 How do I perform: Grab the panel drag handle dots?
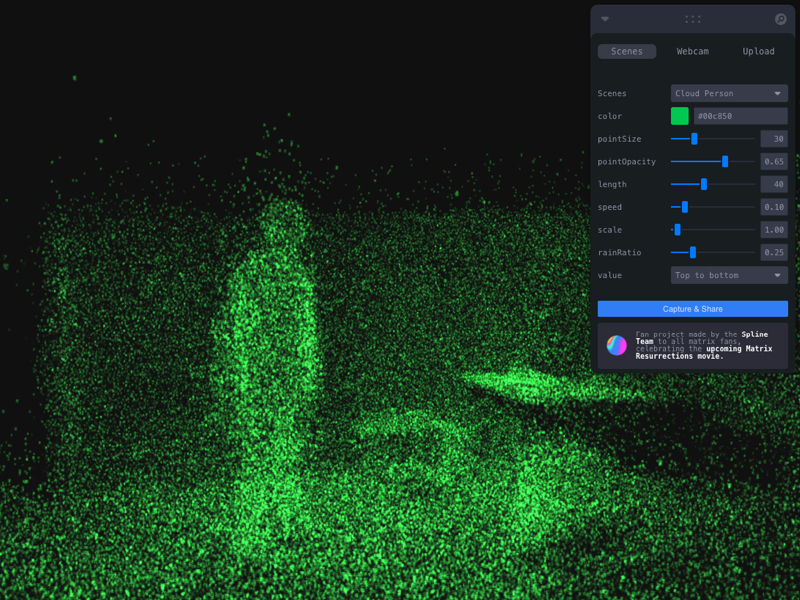pyautogui.click(x=692, y=19)
